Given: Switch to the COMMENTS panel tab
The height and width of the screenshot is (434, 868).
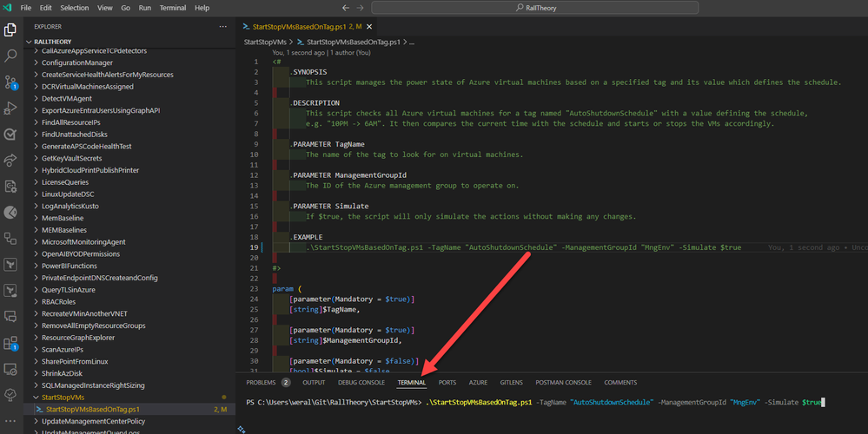Looking at the screenshot, I should 620,383.
